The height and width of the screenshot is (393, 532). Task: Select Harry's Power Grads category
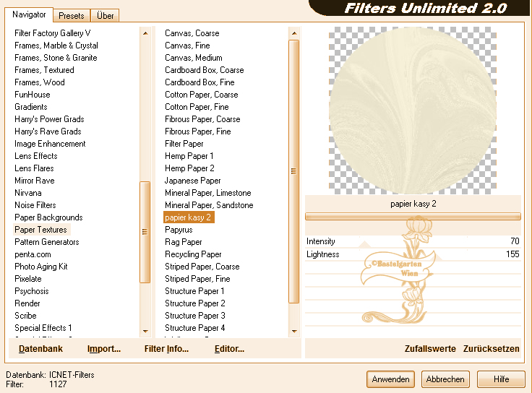click(x=49, y=119)
